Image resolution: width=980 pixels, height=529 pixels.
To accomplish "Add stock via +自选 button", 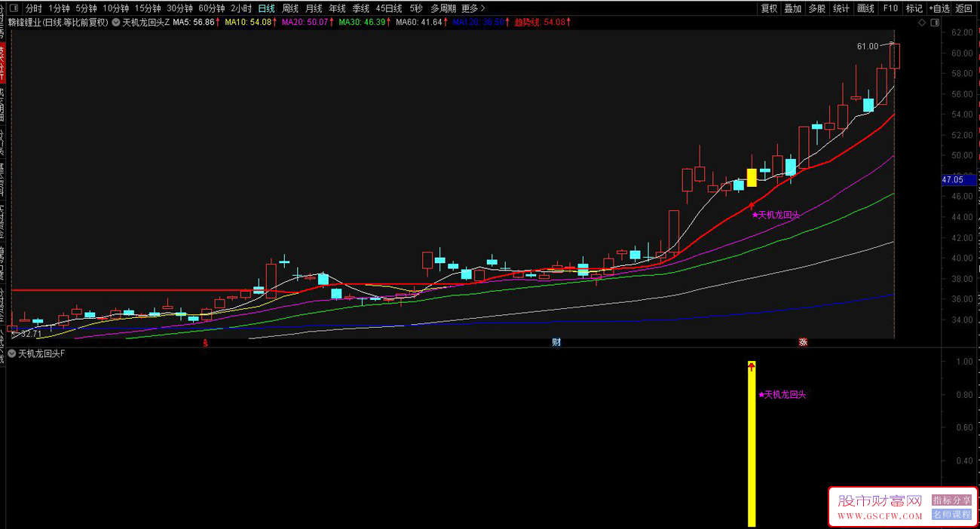I will tap(939, 8).
